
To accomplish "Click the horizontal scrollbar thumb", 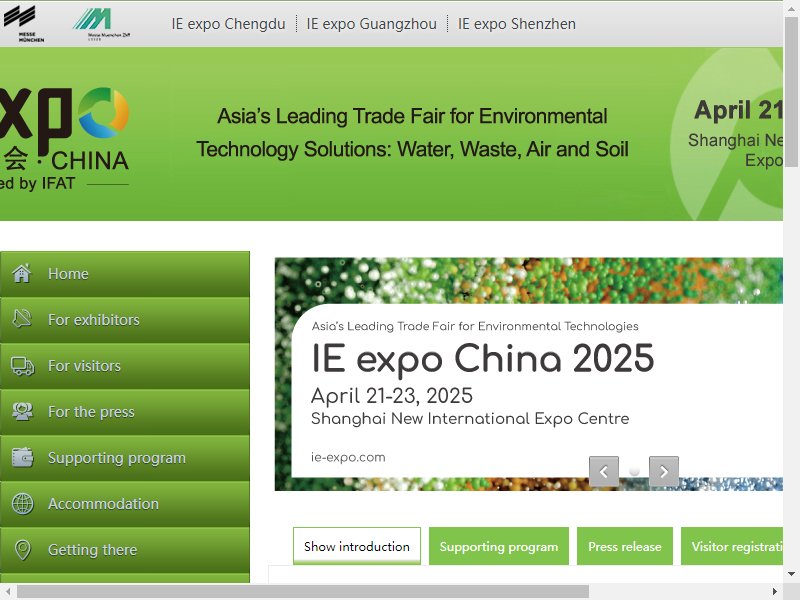I will 303,592.
